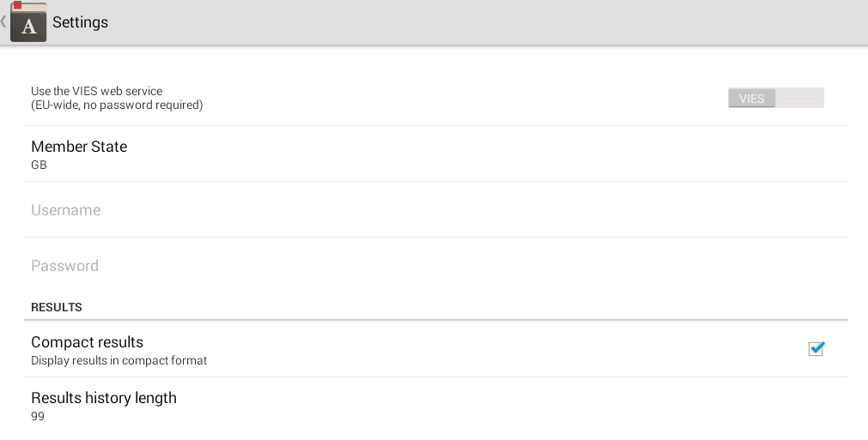This screenshot has height=440, width=868.
Task: Click the empty right half of the VIES switch
Action: point(799,98)
